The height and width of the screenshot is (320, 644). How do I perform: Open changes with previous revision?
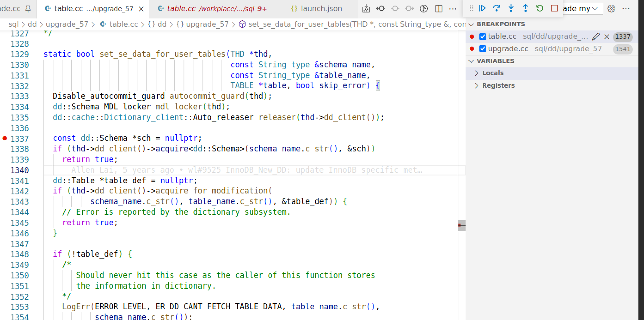coord(380,9)
